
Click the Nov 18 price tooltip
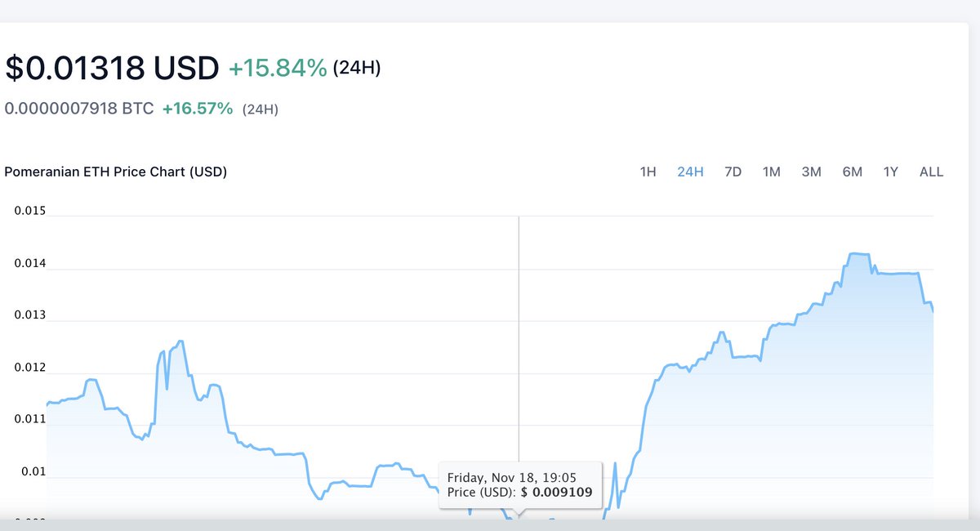pos(520,484)
